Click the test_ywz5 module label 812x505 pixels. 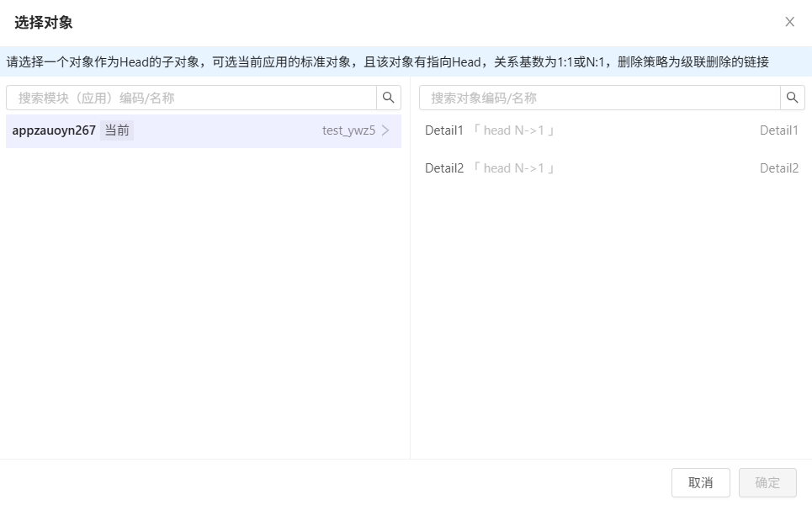pos(348,130)
